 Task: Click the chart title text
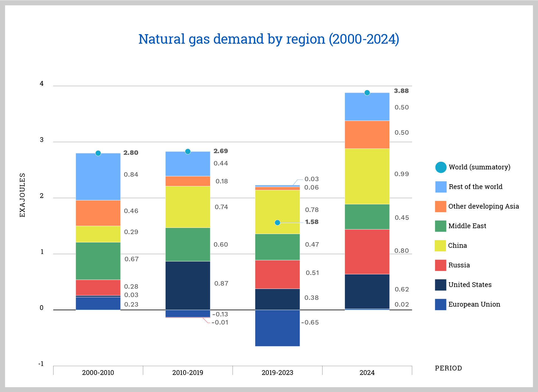(268, 39)
